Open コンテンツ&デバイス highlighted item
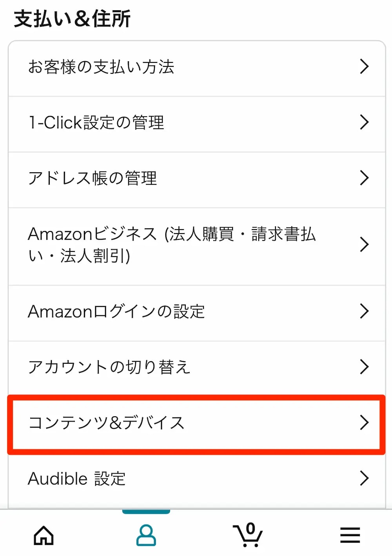This screenshot has width=392, height=556. pos(107,423)
